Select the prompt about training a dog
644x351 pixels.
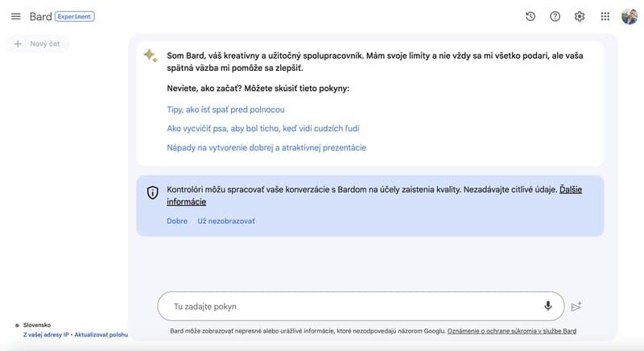(263, 129)
